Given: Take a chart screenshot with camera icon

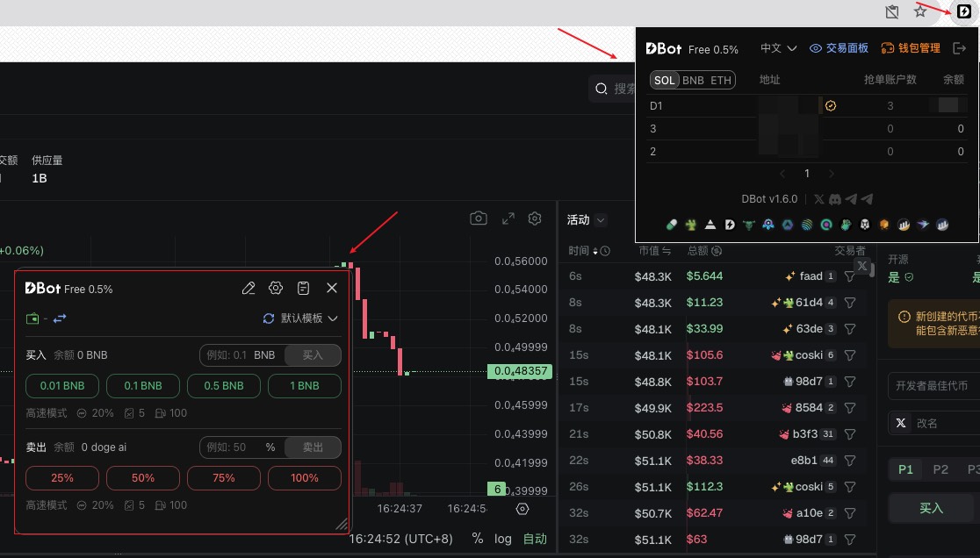Looking at the screenshot, I should click(x=478, y=218).
